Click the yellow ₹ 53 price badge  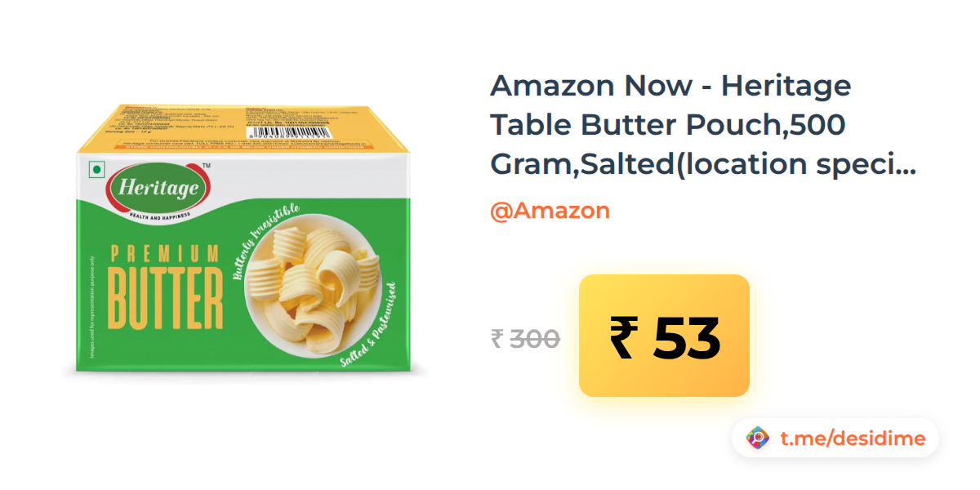coord(664,336)
